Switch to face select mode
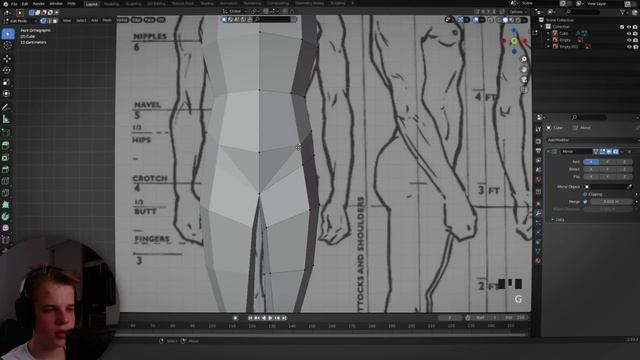Image resolution: width=640 pixels, height=360 pixels. pyautogui.click(x=55, y=20)
